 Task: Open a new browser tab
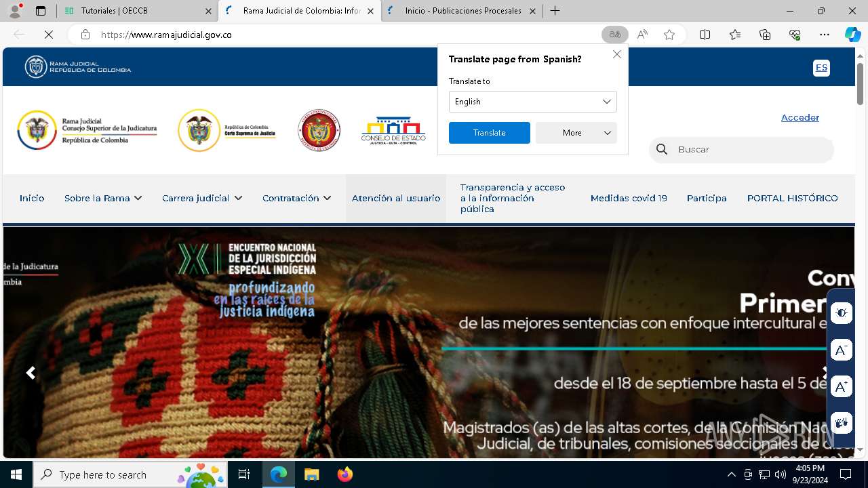[x=555, y=11]
